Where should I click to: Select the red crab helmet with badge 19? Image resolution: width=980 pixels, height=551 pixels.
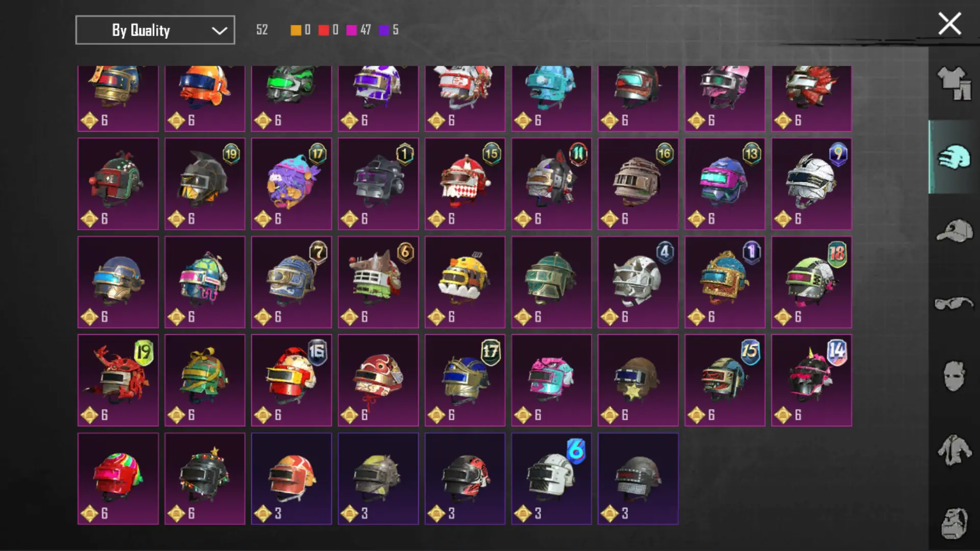(118, 380)
